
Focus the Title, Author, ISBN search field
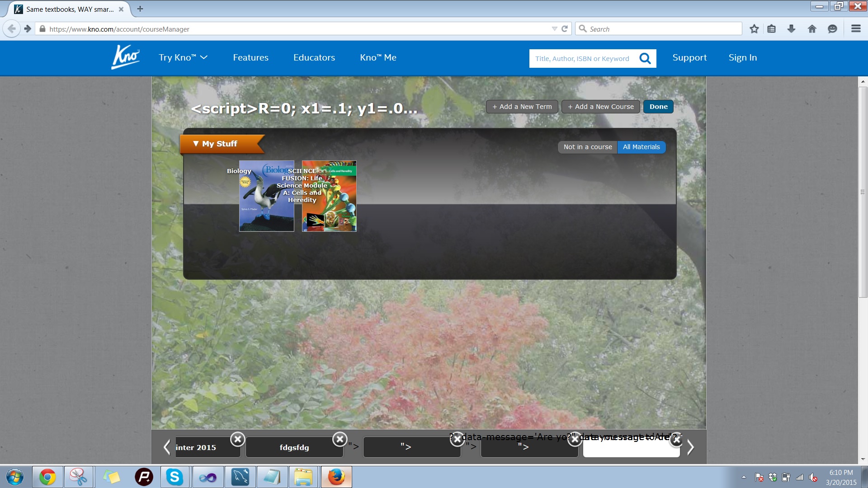click(x=583, y=58)
